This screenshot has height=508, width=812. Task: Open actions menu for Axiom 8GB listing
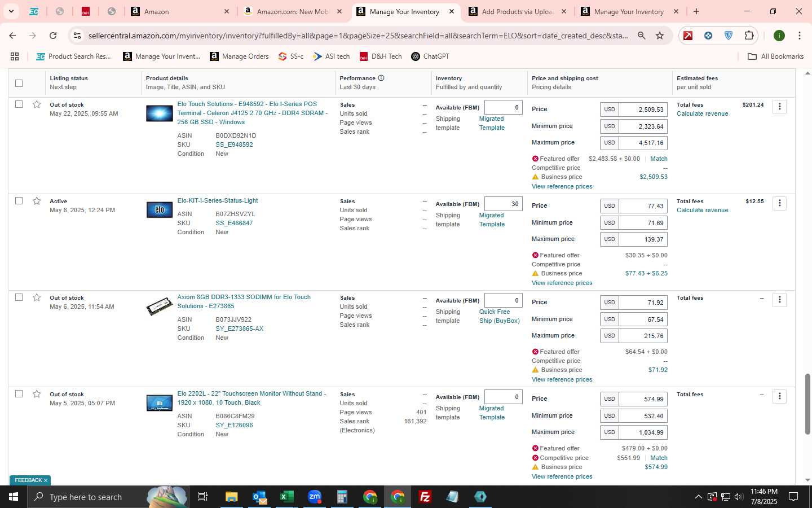click(x=779, y=300)
